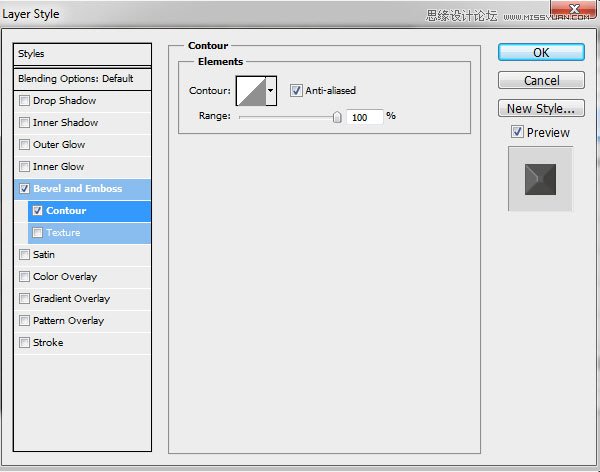The height and width of the screenshot is (472, 600).
Task: Enable the Texture sub-option checkbox
Action: coord(38,233)
